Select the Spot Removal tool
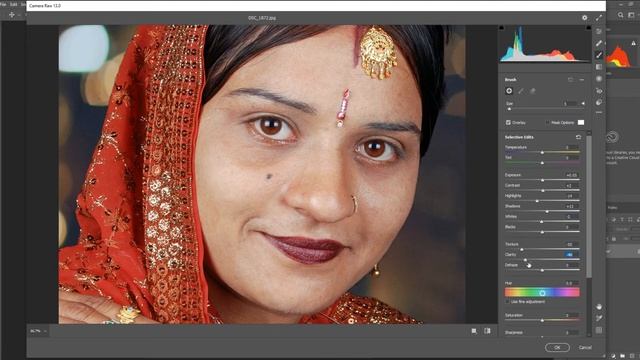The height and width of the screenshot is (360, 640). (x=599, y=43)
